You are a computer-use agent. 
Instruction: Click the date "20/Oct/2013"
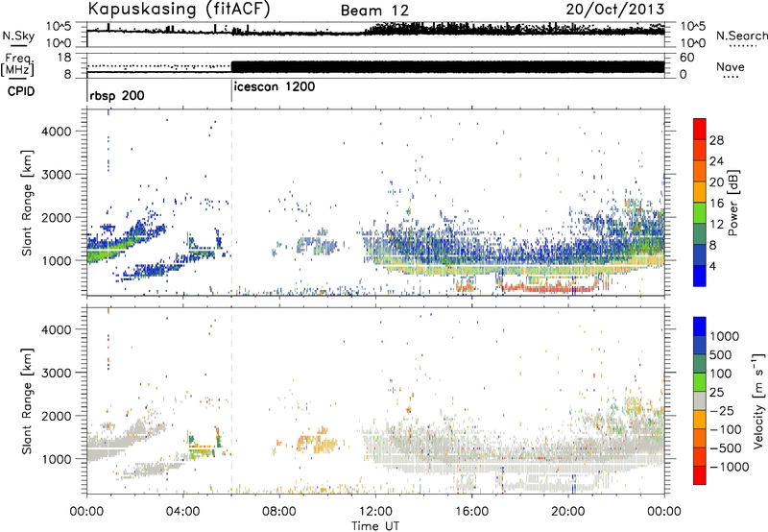(x=615, y=10)
